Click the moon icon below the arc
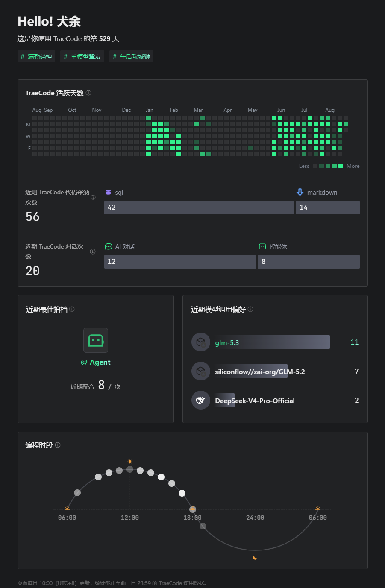Image resolution: width=385 pixels, height=588 pixels. [x=255, y=558]
